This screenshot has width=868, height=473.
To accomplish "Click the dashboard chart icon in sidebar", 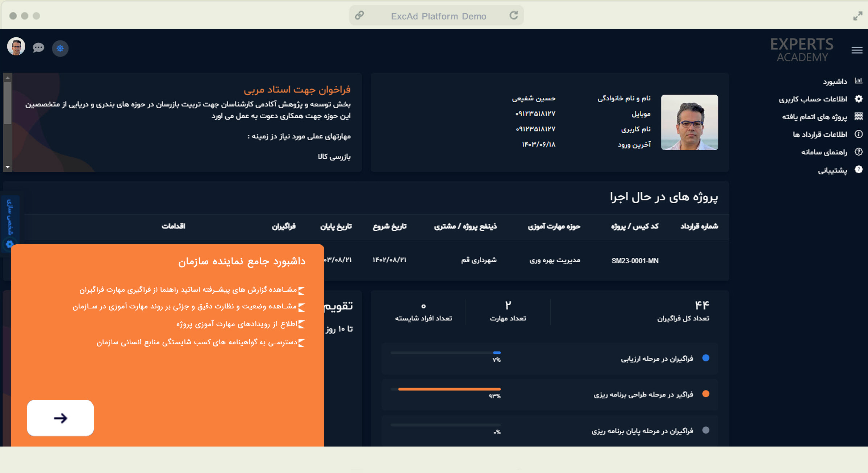I will [858, 81].
